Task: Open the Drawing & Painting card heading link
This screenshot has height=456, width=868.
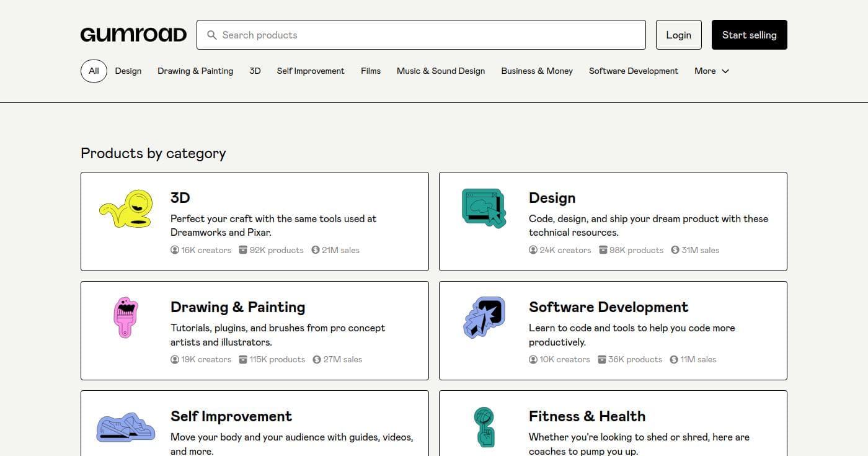Action: (237, 306)
